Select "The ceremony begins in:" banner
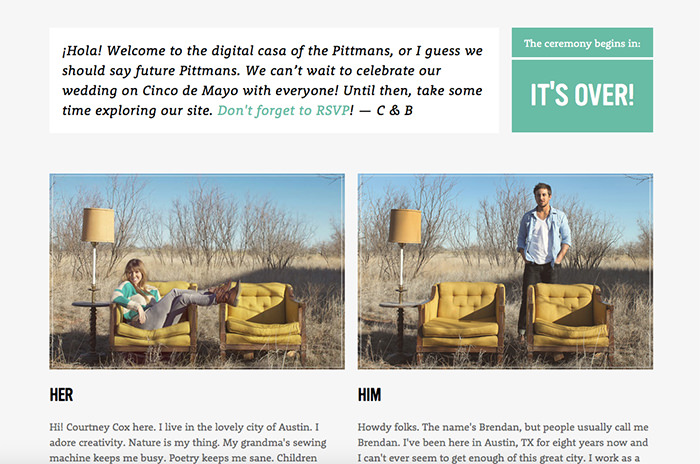The width and height of the screenshot is (700, 464). [x=582, y=43]
